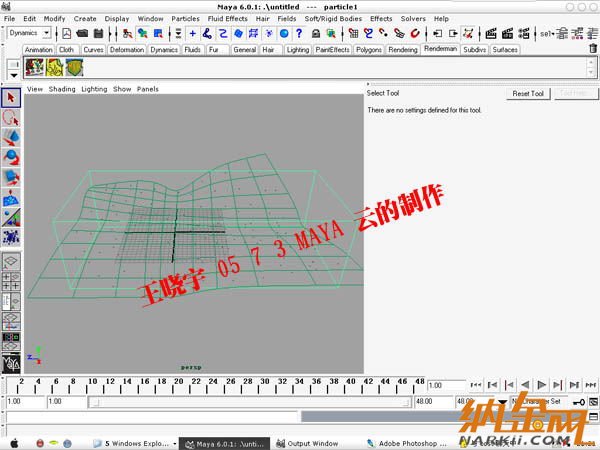
Task: Click the current frame field
Action: point(446,385)
